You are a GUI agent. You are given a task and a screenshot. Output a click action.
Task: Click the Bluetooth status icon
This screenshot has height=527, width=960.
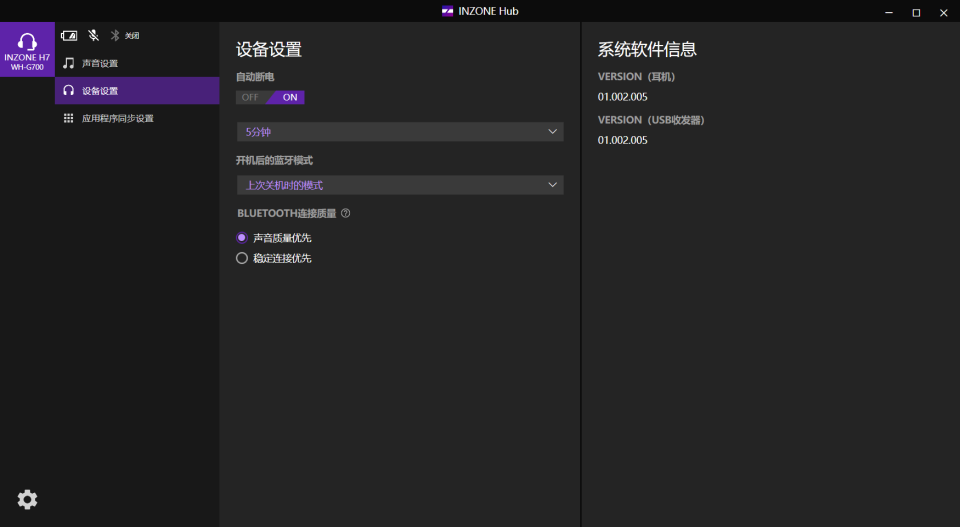[114, 36]
